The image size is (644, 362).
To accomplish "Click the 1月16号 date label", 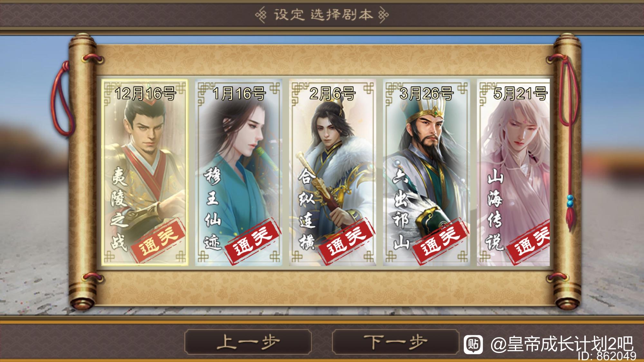I will coord(239,94).
